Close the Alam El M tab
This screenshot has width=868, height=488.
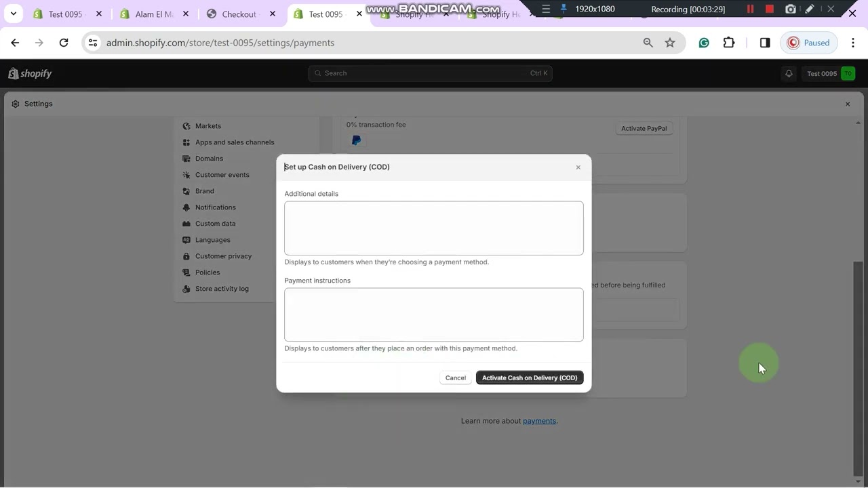pyautogui.click(x=186, y=14)
